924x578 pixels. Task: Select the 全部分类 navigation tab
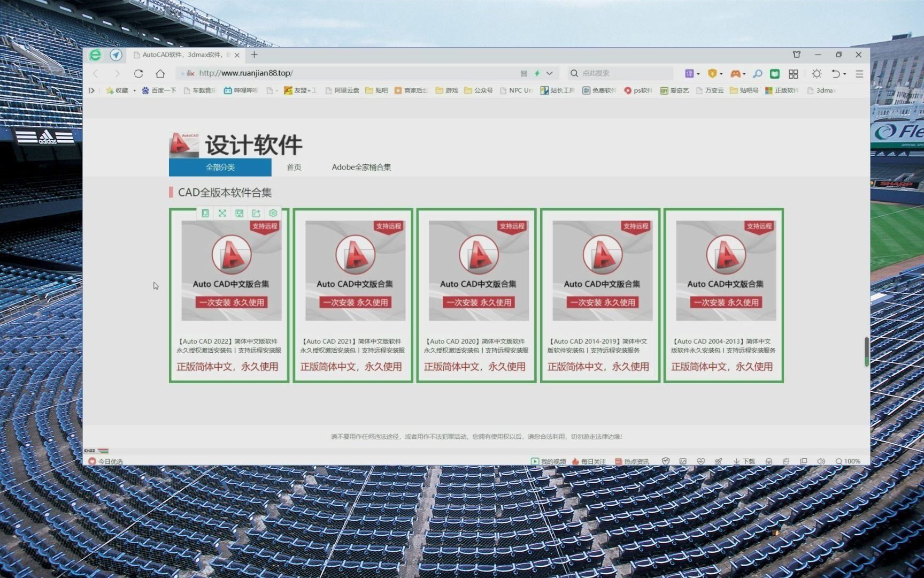pyautogui.click(x=220, y=167)
